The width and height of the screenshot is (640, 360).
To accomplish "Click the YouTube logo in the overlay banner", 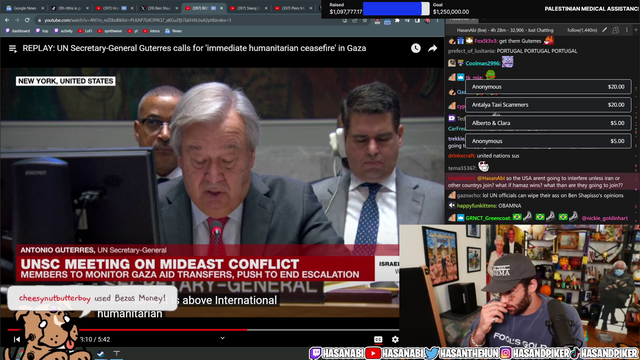I will [x=373, y=353].
